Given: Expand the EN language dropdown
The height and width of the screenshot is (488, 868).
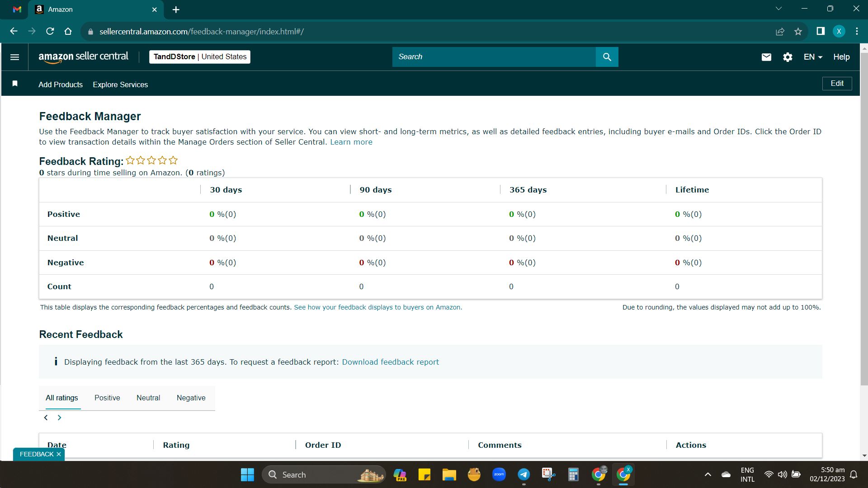Looking at the screenshot, I should click(813, 57).
